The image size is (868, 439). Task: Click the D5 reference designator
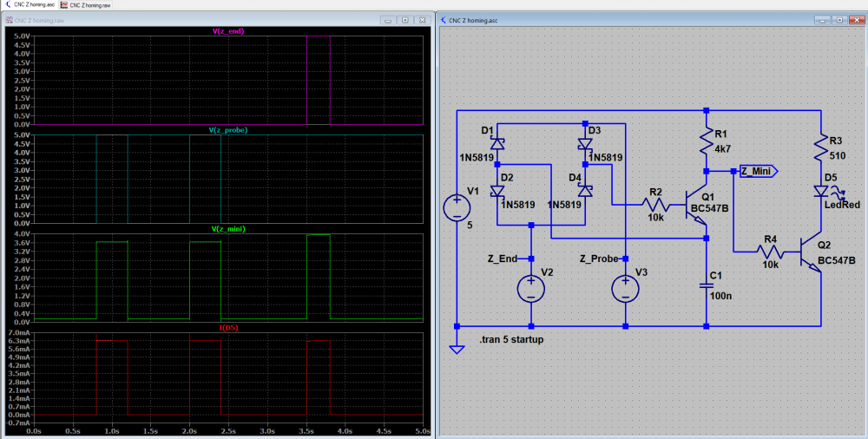tap(831, 178)
